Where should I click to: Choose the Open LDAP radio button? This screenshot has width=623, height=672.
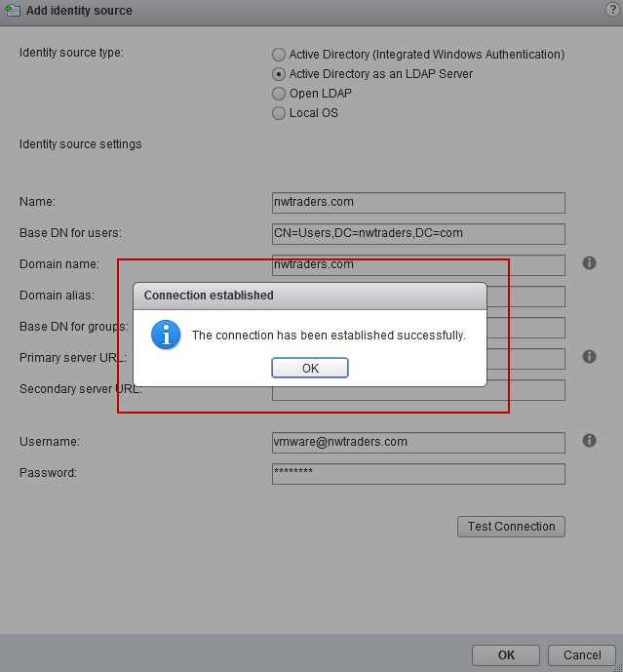click(280, 94)
